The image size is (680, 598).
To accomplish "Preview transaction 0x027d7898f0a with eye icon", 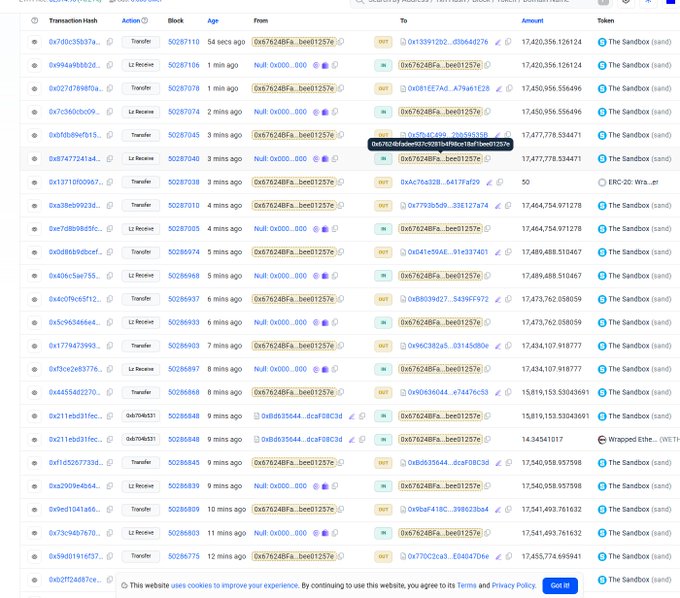I will point(34,88).
